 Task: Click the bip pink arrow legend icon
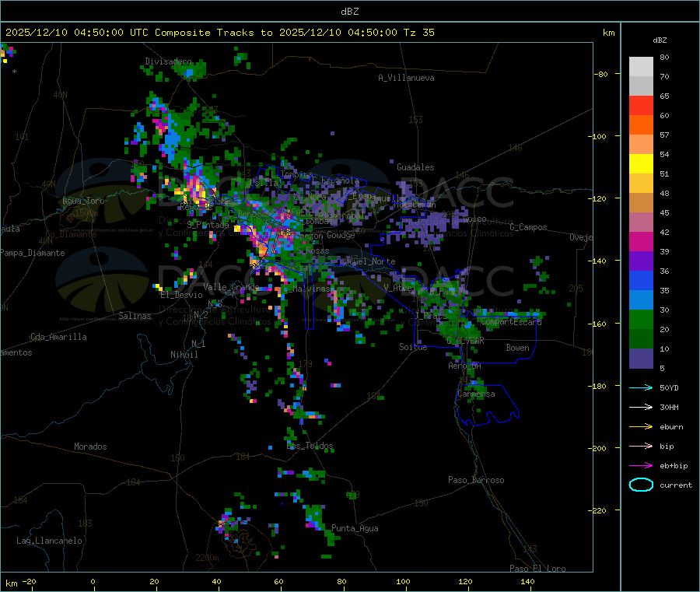(641, 446)
